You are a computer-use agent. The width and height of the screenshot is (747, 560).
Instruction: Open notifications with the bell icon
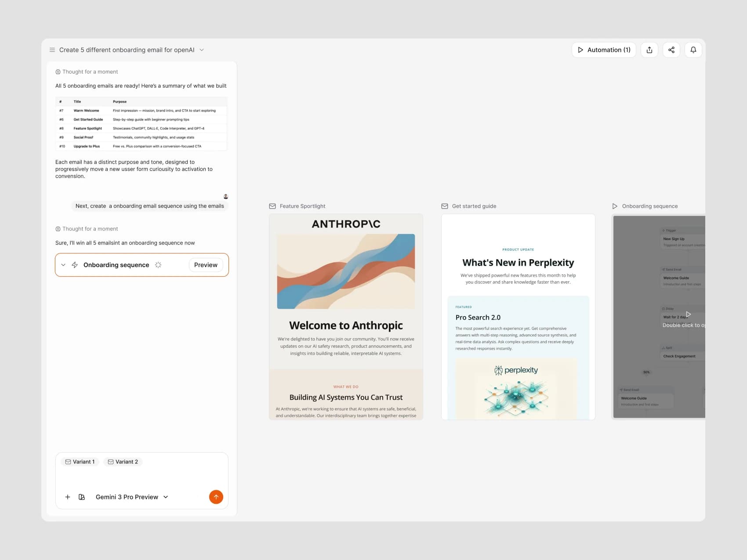693,50
